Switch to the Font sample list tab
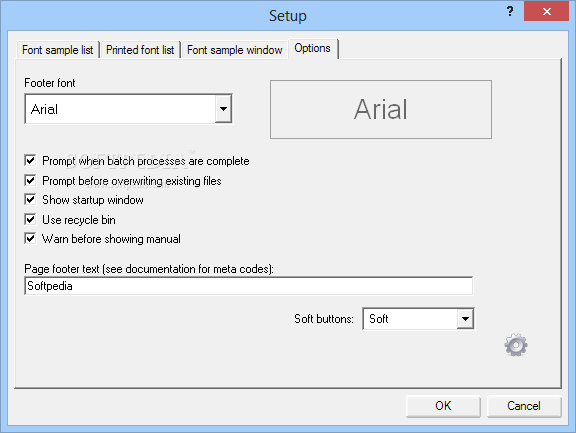576x433 pixels. click(x=58, y=50)
